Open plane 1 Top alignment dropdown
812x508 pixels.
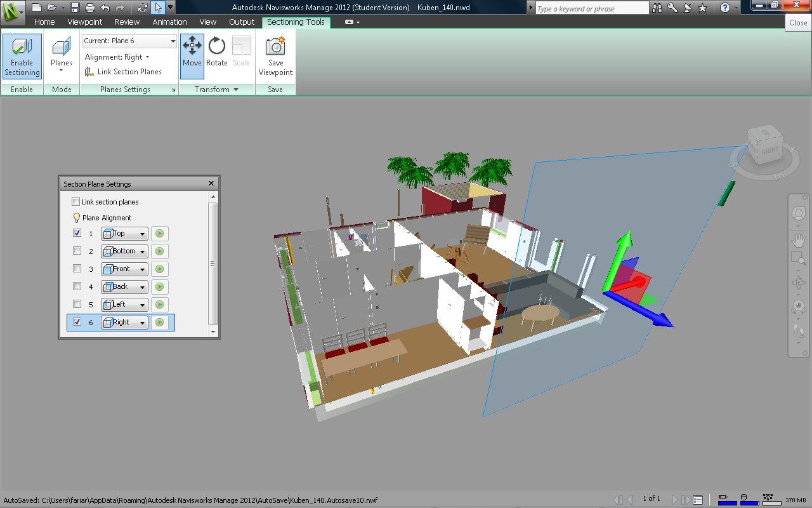(124, 234)
